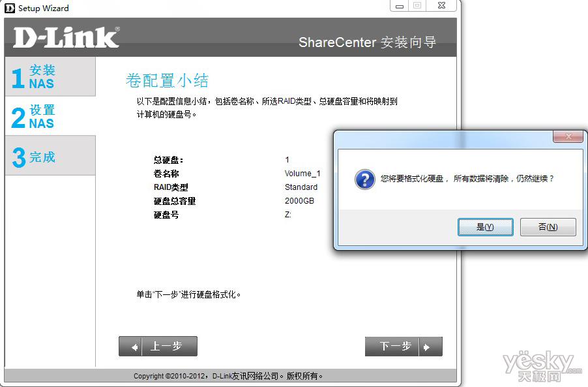The height and width of the screenshot is (387, 588).
Task: Click the 硬盘号 label
Action: [166, 215]
